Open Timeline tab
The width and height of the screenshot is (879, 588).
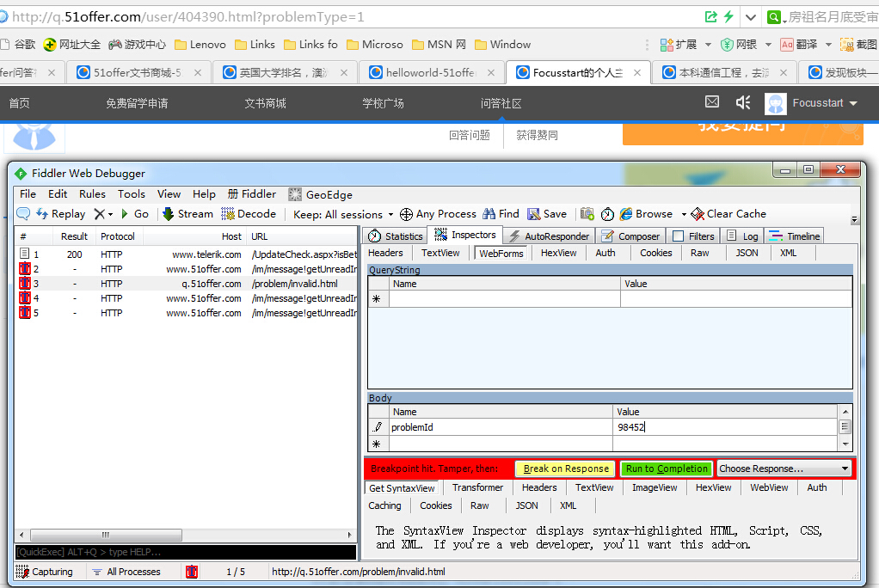point(795,236)
